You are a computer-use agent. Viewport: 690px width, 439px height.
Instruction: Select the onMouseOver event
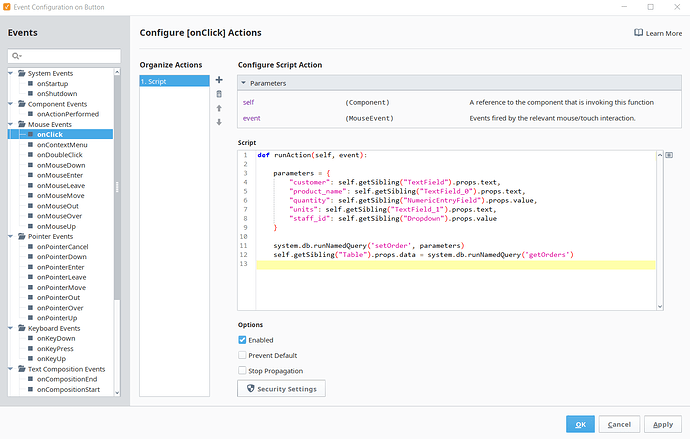click(x=59, y=216)
